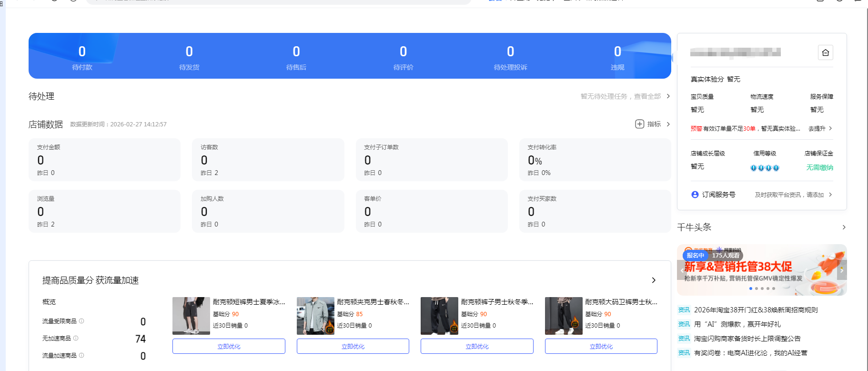Click 宝贝质量 score entry
The image size is (868, 371).
click(702, 103)
